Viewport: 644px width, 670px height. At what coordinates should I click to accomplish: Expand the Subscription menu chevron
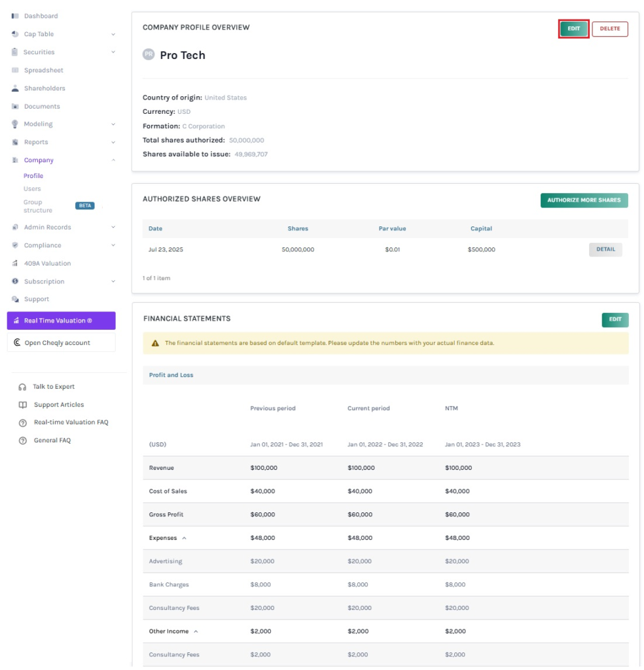coord(113,281)
